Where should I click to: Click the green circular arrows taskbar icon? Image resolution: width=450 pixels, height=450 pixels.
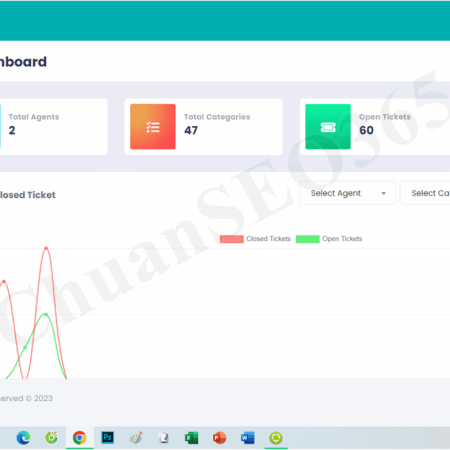(276, 438)
